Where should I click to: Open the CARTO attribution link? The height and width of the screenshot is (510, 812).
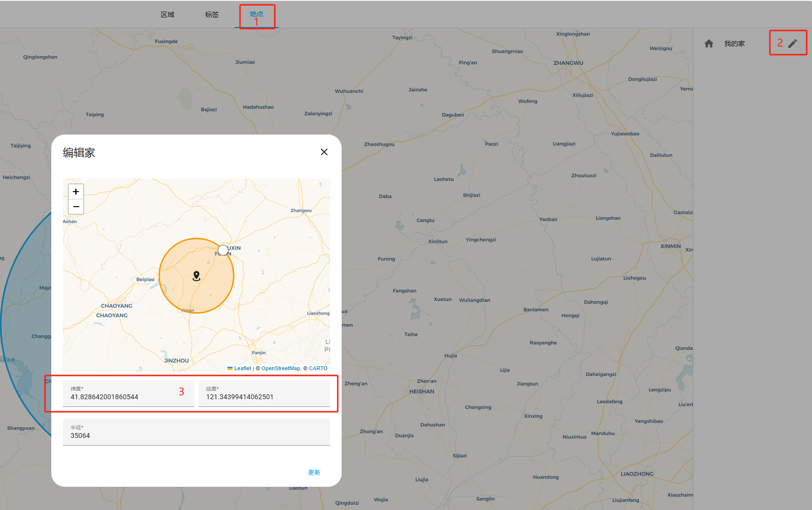318,368
